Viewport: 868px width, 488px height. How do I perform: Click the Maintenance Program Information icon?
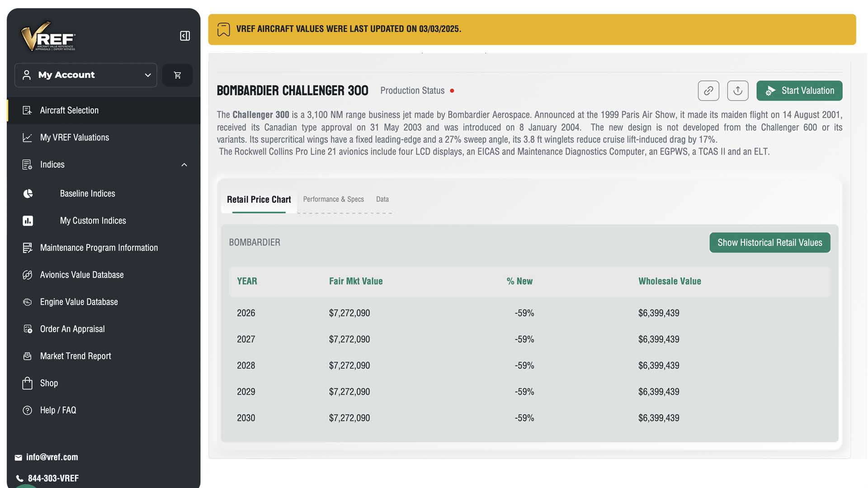click(x=27, y=248)
